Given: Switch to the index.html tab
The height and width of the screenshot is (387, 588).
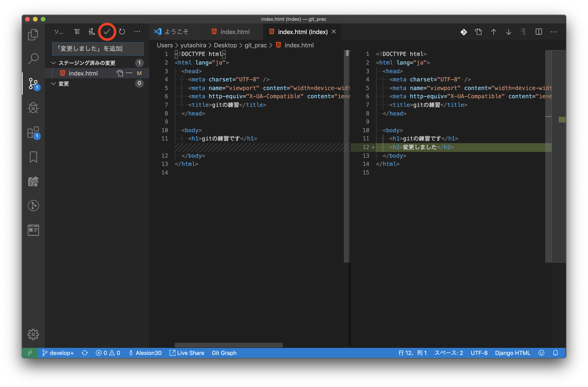Looking at the screenshot, I should pyautogui.click(x=234, y=32).
